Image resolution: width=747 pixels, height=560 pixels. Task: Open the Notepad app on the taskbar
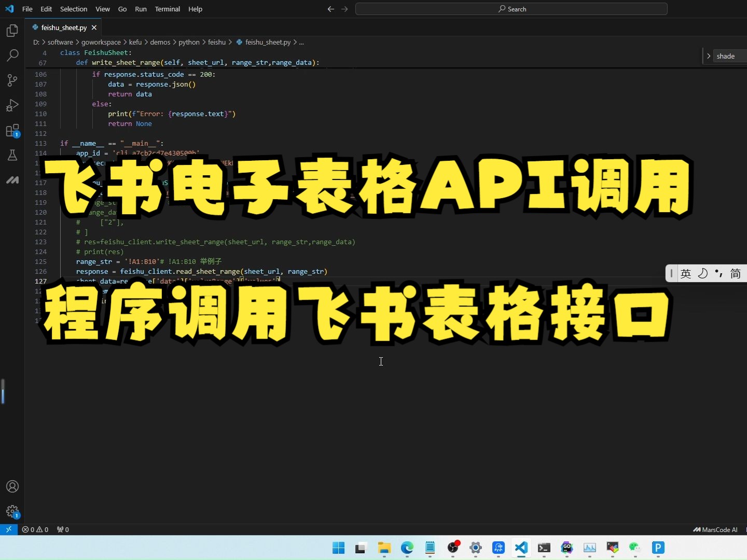(x=430, y=548)
